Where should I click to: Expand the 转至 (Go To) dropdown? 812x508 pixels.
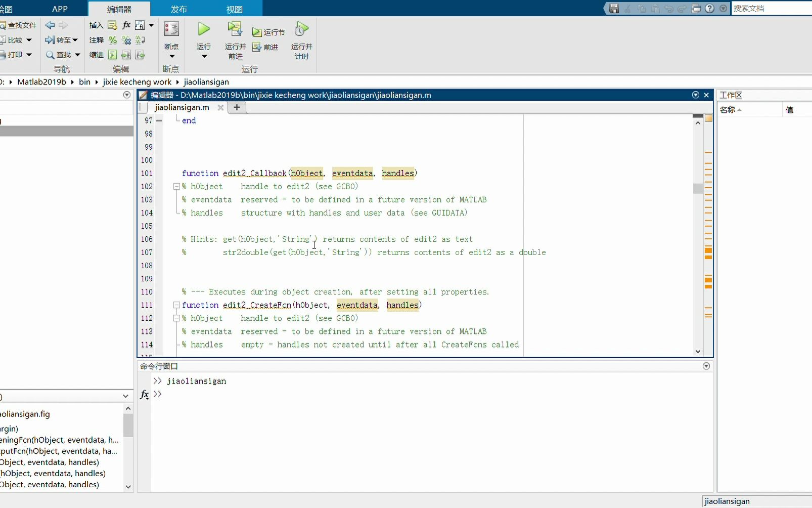[74, 40]
